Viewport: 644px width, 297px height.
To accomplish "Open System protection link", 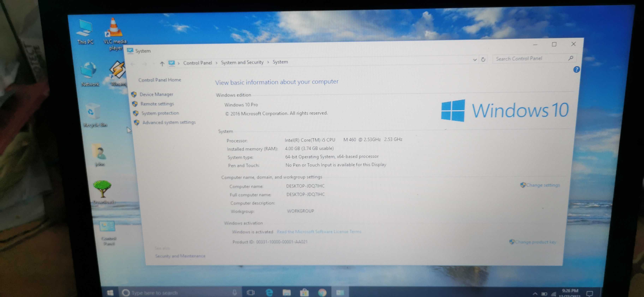I will click(x=160, y=113).
